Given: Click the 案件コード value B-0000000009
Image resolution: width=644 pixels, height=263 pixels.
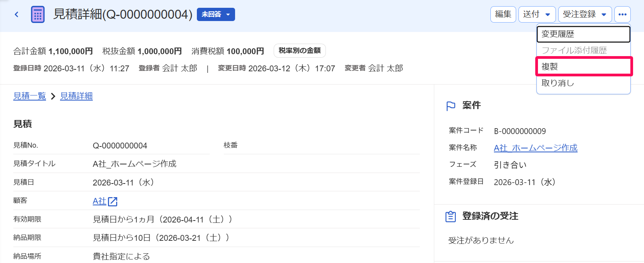Looking at the screenshot, I should click(520, 131).
